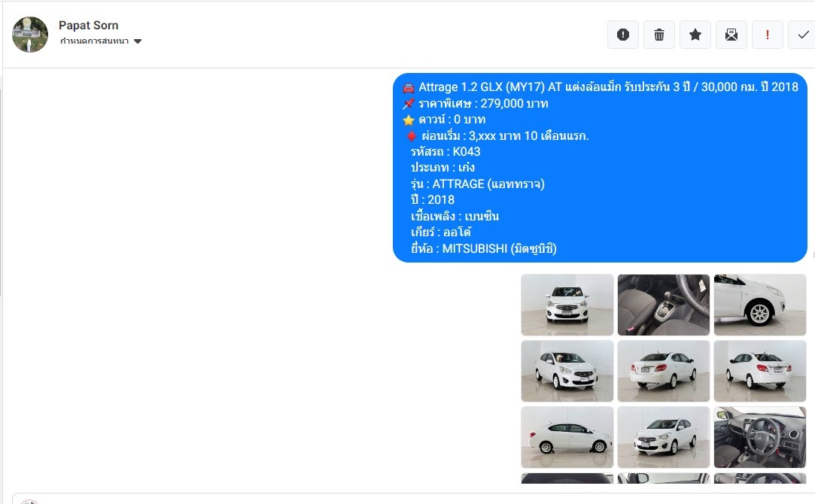Click the ดาวน์ : 0 บาท line

point(445,120)
